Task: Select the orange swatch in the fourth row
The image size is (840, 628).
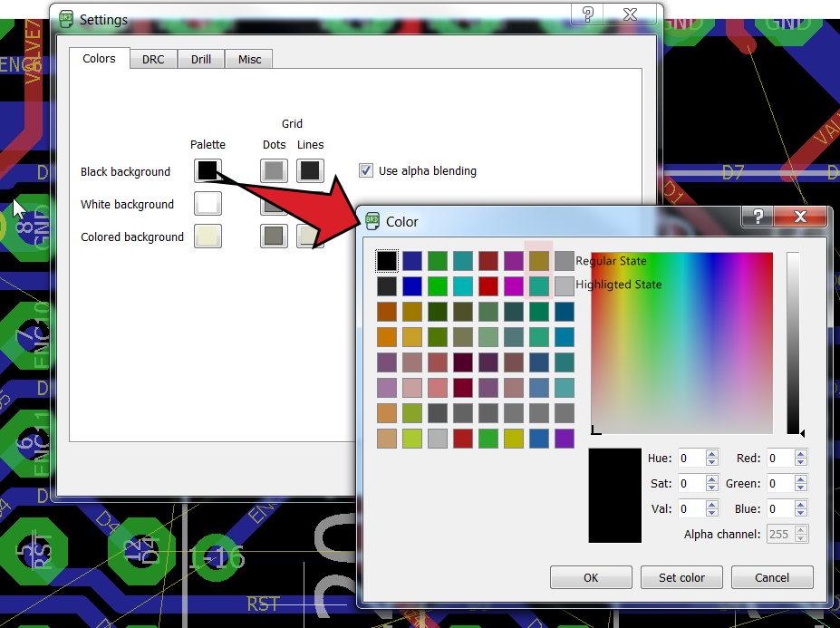Action: (x=387, y=337)
